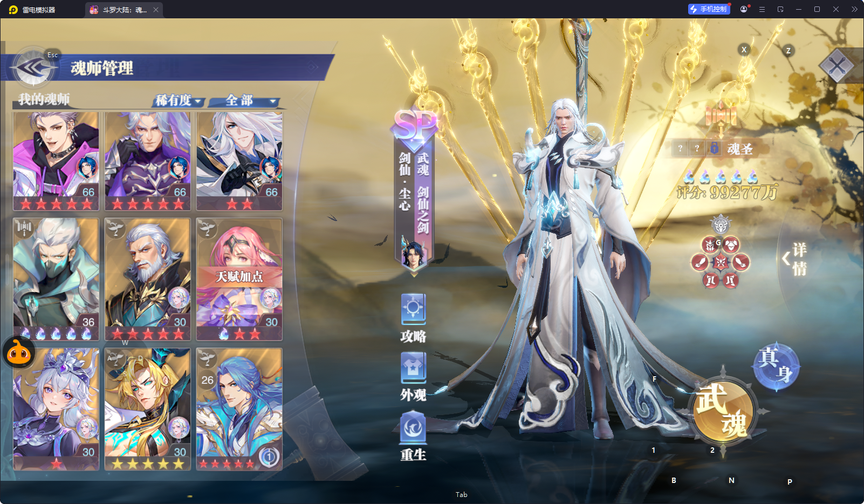This screenshot has width=864, height=504.
Task: Tap the central star equipment slot
Action: [x=721, y=263]
